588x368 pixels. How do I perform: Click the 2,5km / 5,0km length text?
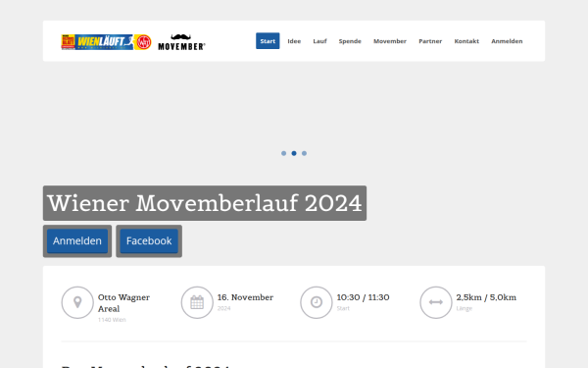pyautogui.click(x=486, y=297)
